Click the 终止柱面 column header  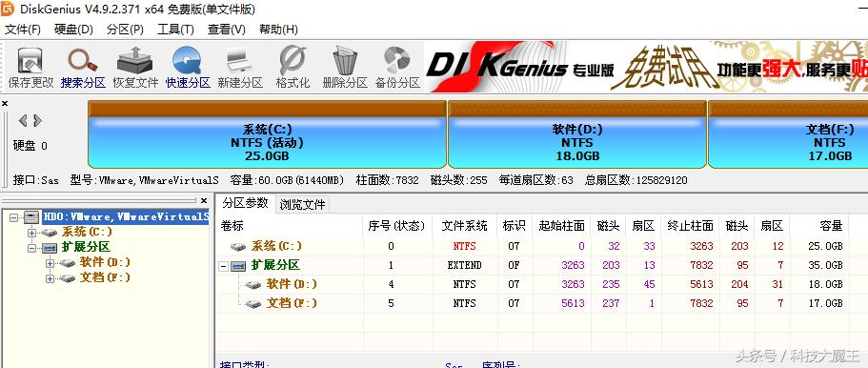(690, 226)
